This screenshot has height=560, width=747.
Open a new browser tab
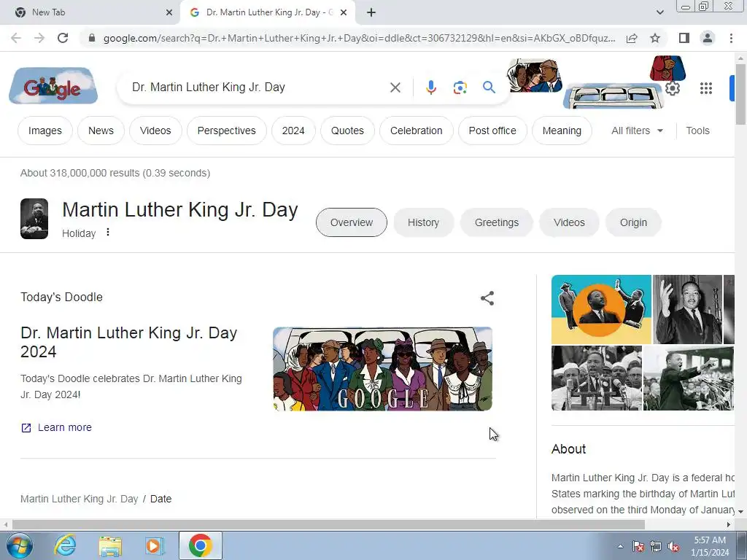(371, 12)
